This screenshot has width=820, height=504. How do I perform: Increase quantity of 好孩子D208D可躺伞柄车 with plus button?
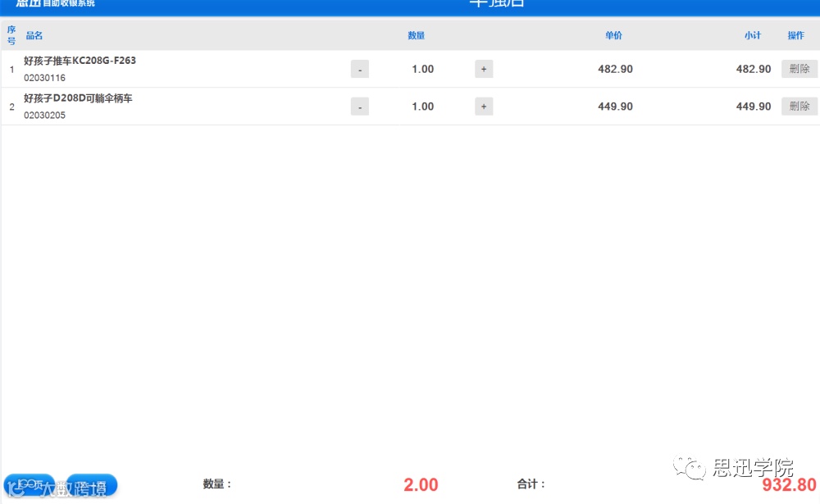pos(484,107)
